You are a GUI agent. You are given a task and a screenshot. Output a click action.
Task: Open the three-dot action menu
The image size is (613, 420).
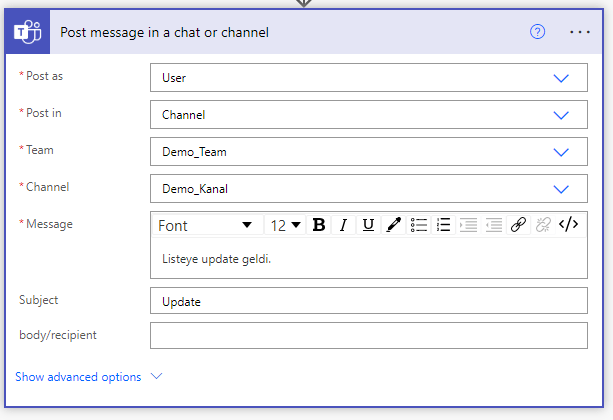(580, 32)
